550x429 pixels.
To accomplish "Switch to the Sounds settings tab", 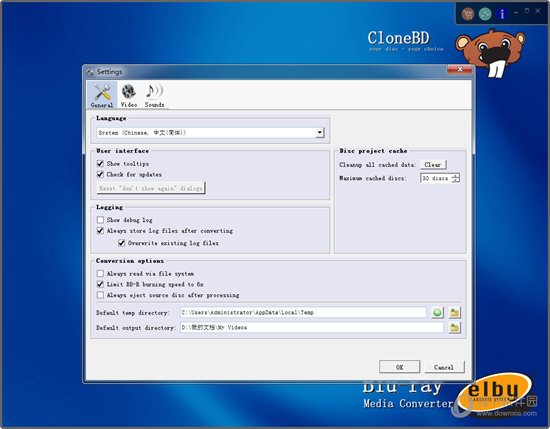I will [154, 95].
